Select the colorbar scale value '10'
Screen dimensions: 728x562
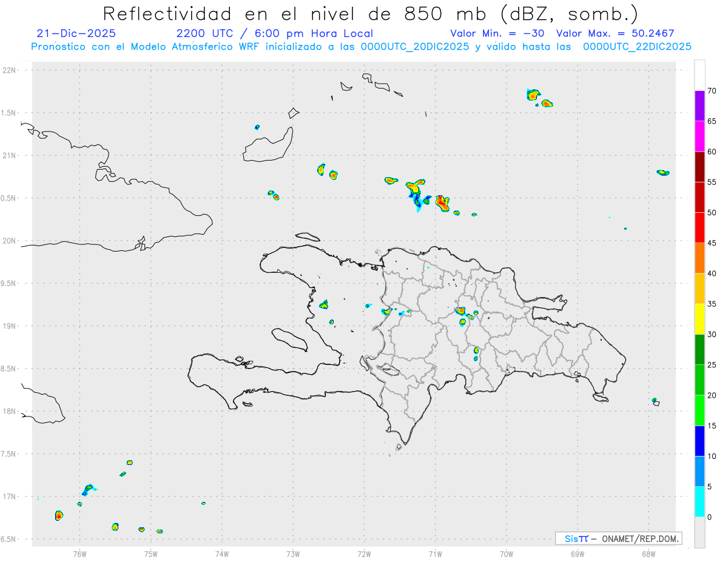[712, 456]
